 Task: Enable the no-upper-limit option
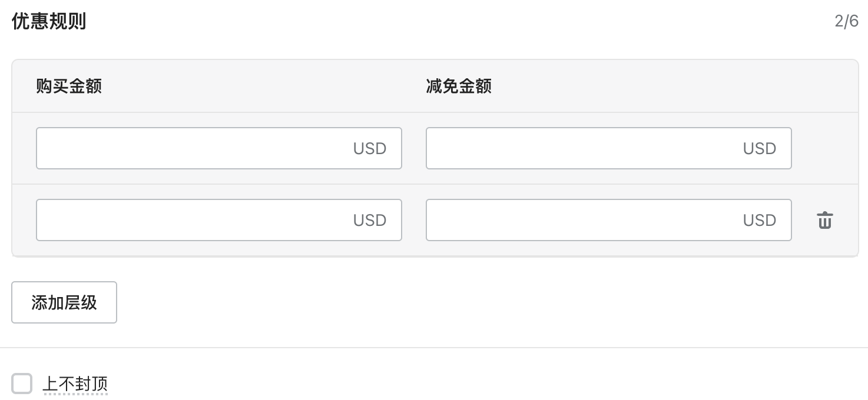(22, 384)
